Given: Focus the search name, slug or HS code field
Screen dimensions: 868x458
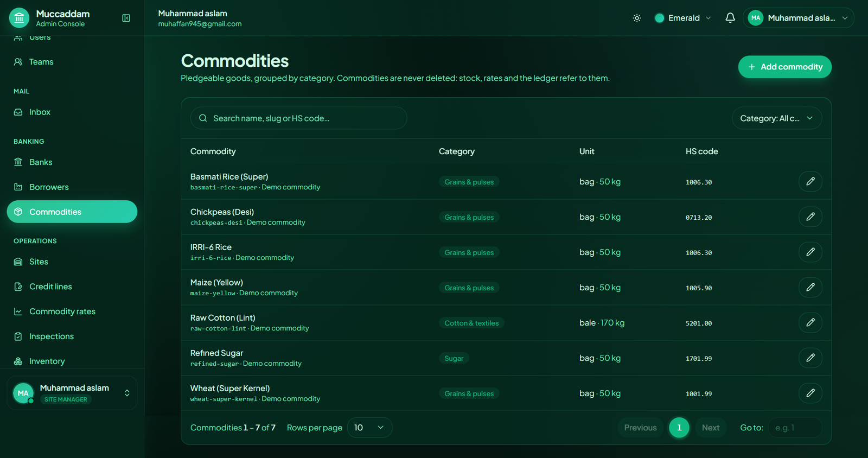Looking at the screenshot, I should click(298, 118).
